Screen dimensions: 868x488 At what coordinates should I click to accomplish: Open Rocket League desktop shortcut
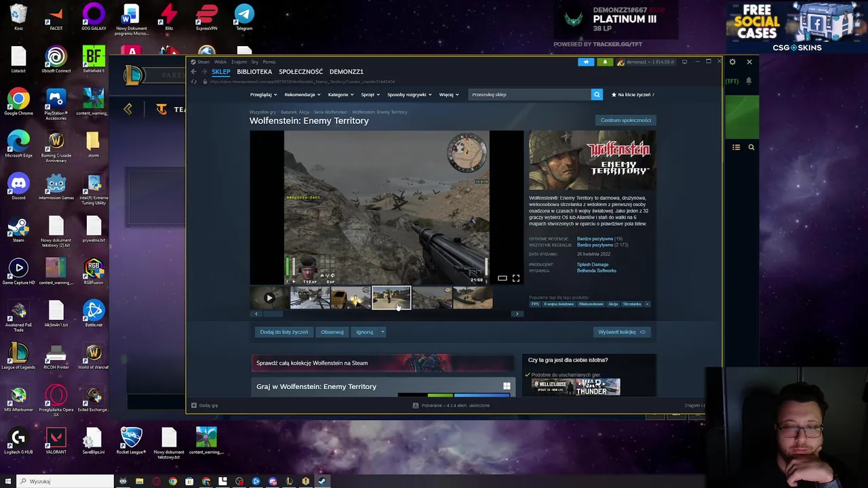(x=131, y=441)
